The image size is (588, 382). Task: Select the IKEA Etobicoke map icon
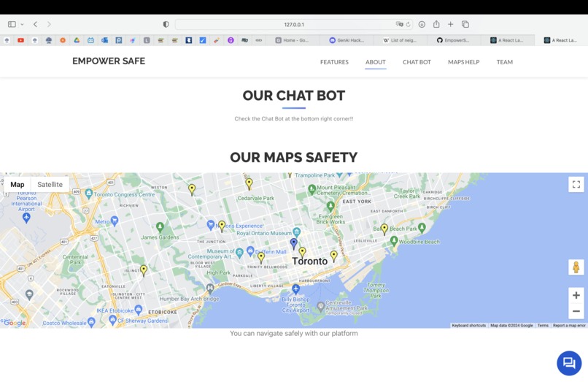(x=139, y=310)
